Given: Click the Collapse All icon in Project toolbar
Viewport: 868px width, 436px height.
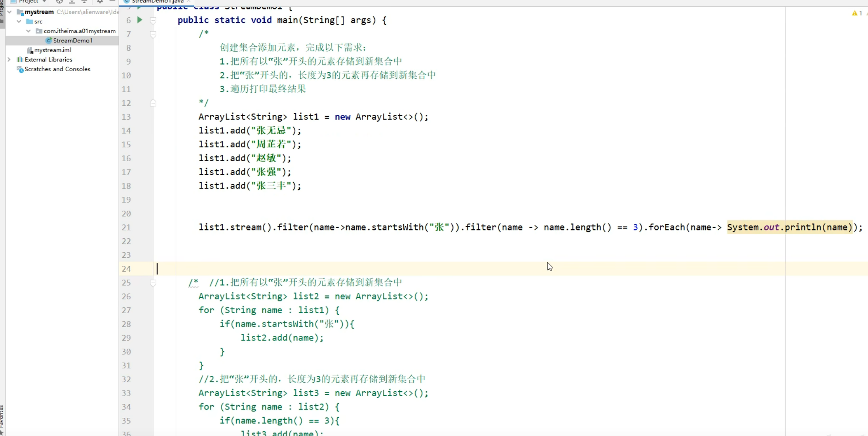Looking at the screenshot, I should [x=84, y=2].
